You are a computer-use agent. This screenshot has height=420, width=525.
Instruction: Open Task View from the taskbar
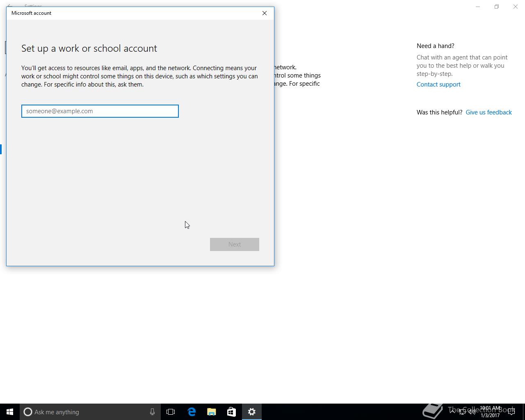171,412
